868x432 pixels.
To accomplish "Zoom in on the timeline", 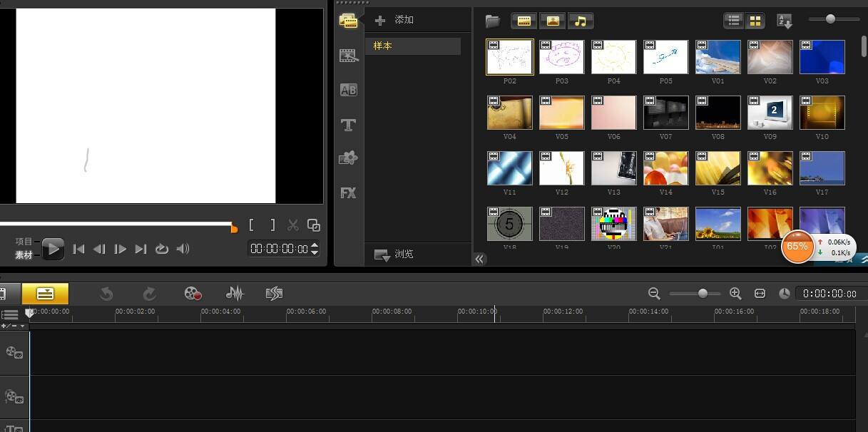I will 735,294.
